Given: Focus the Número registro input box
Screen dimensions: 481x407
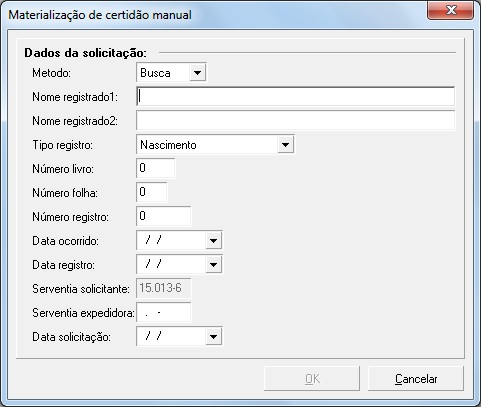Looking at the screenshot, I should coord(164,216).
